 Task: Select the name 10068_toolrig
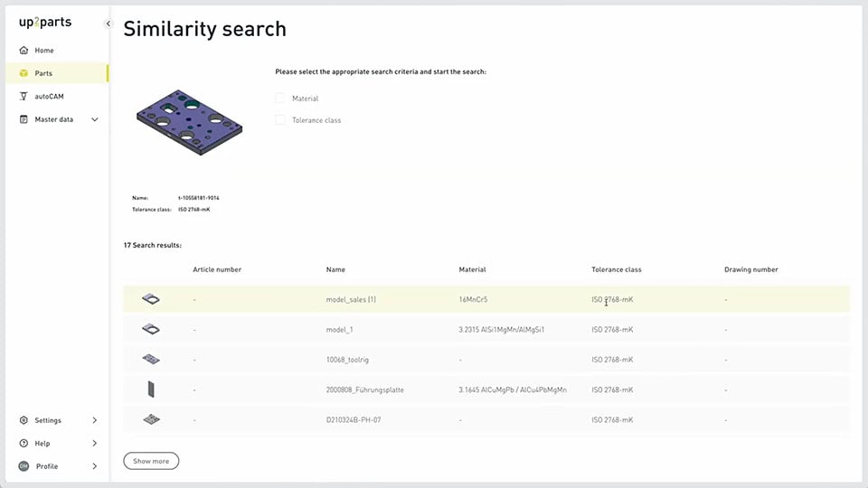(347, 360)
